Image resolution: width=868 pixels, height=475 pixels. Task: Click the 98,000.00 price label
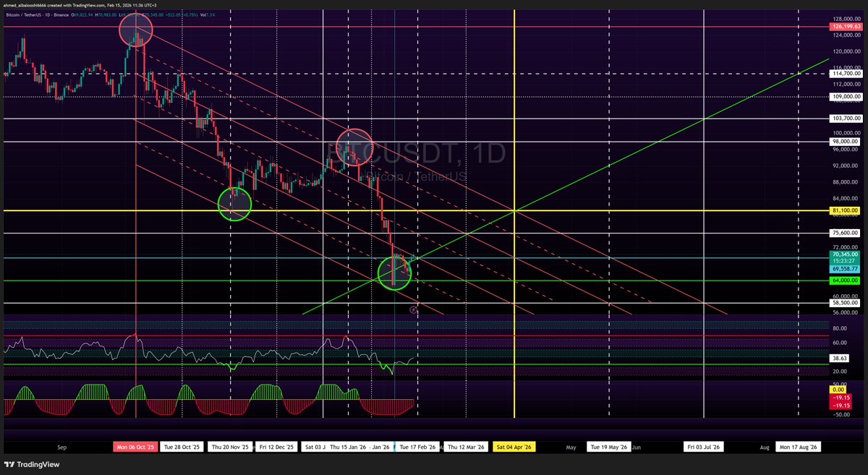(845, 142)
